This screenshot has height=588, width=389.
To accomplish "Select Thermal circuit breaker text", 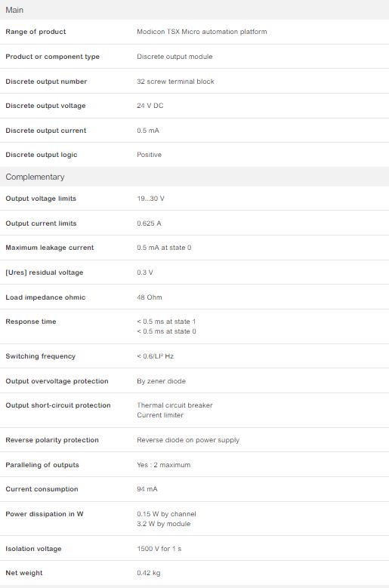I will coord(174,405).
